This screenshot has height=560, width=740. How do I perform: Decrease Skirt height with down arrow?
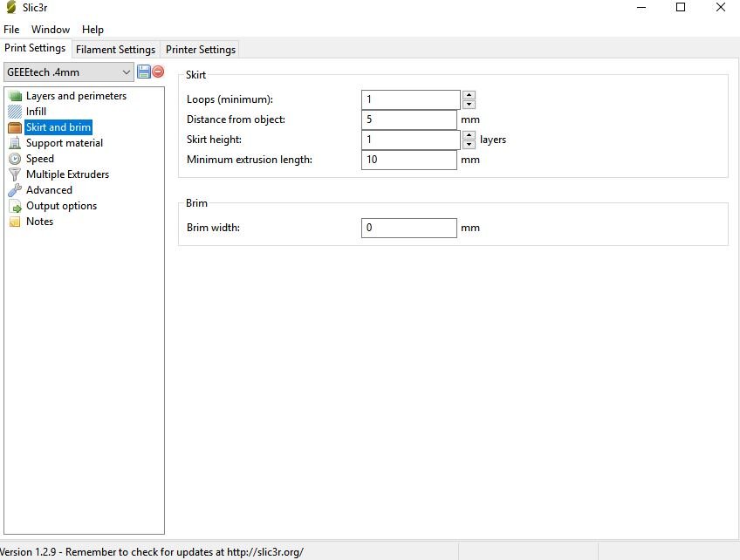[x=469, y=145]
